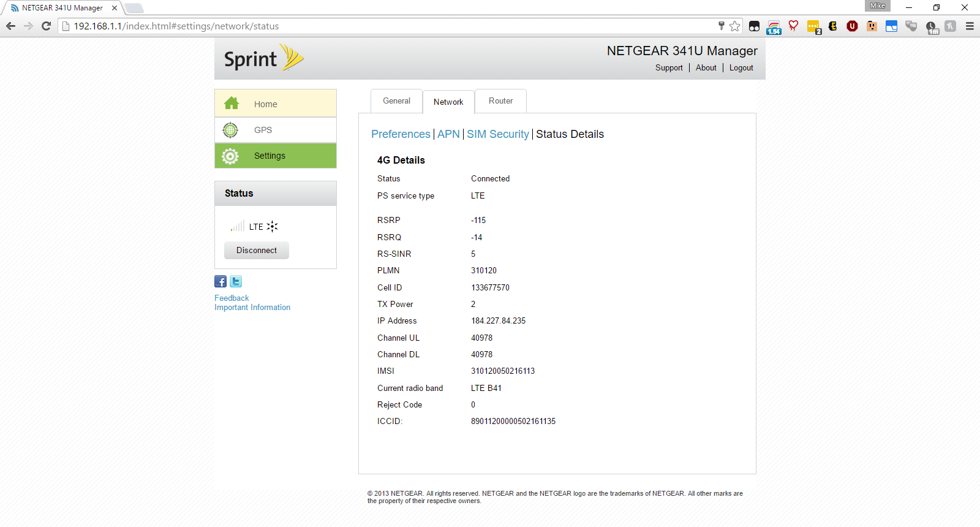Screen dimensions: 980x527
Task: Click the IMSI value 310120050216113
Action: (x=503, y=371)
